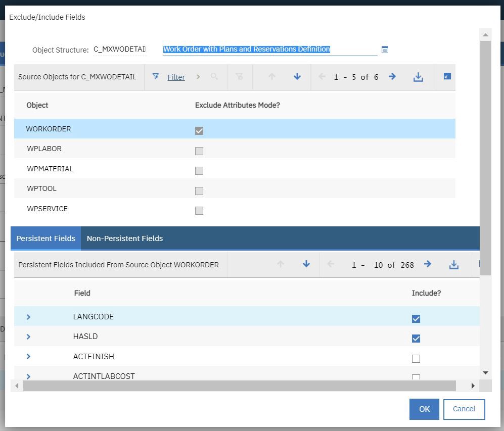The width and height of the screenshot is (504, 431).
Task: Open long description icon beside Object Structure description
Action: pos(385,50)
